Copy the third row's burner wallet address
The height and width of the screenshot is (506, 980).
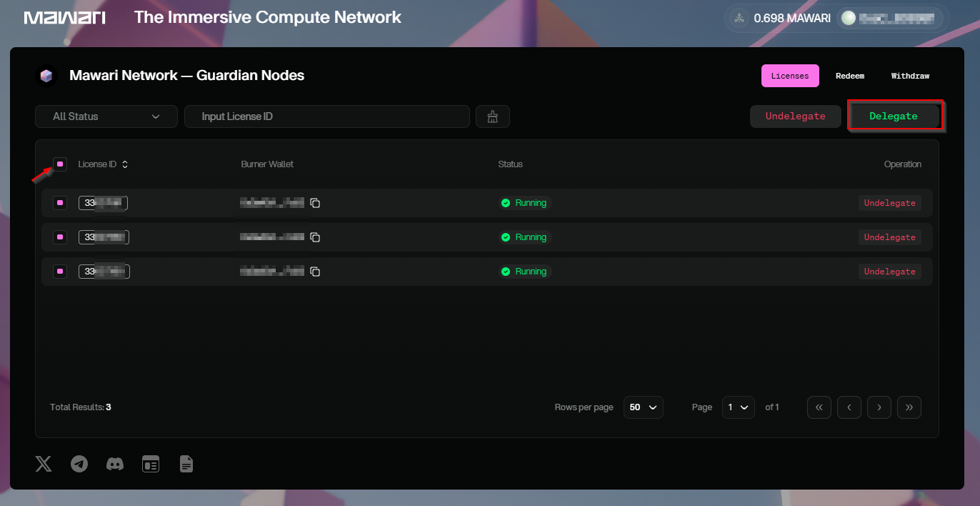pos(315,272)
